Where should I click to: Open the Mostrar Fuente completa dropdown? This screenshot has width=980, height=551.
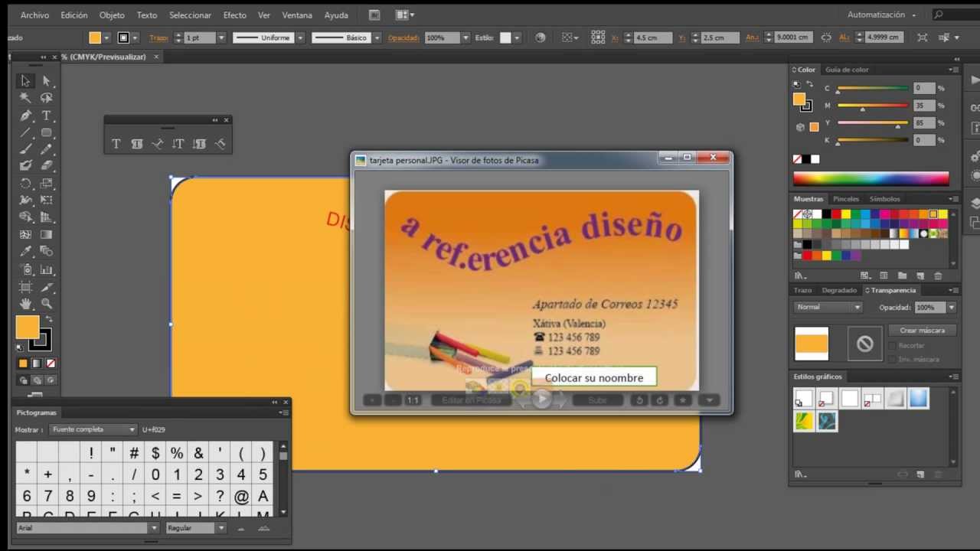point(93,429)
